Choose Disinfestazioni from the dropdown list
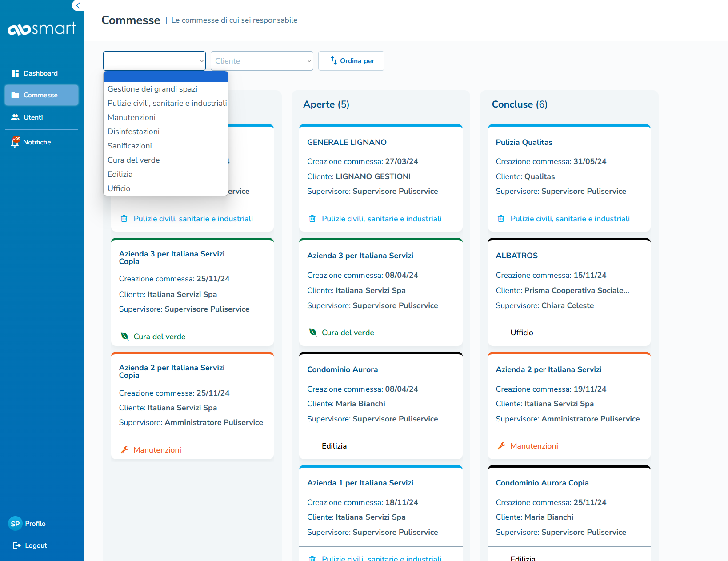This screenshot has height=561, width=728. pyautogui.click(x=166, y=132)
